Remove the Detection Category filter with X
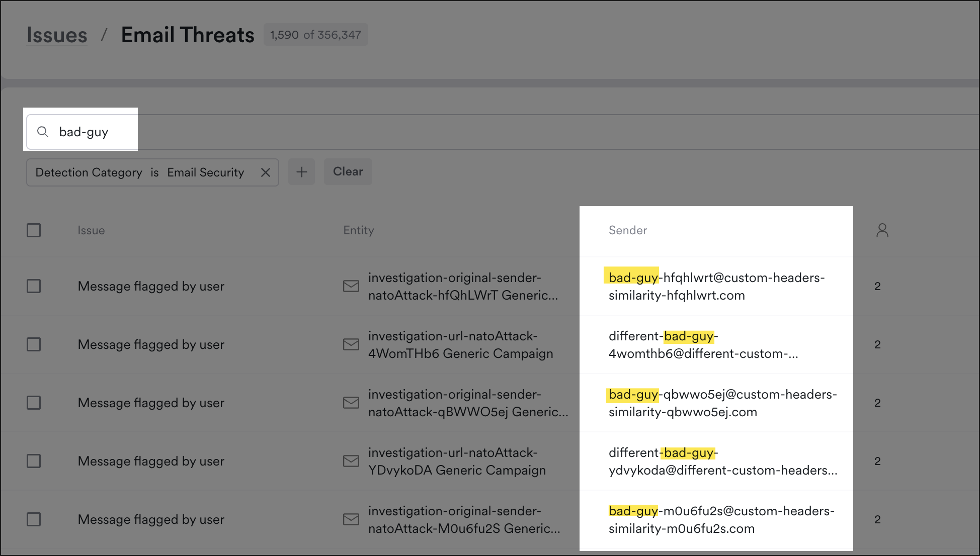 pos(266,172)
